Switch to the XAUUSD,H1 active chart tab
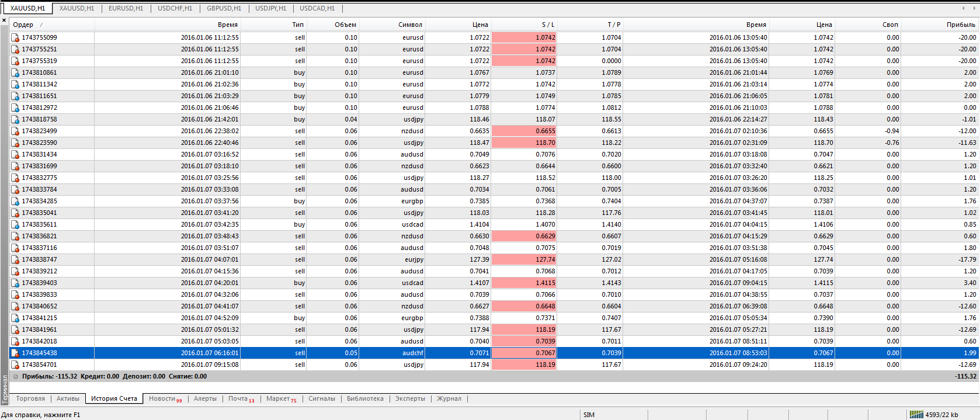Image resolution: width=980 pixels, height=420 pixels. tap(27, 8)
